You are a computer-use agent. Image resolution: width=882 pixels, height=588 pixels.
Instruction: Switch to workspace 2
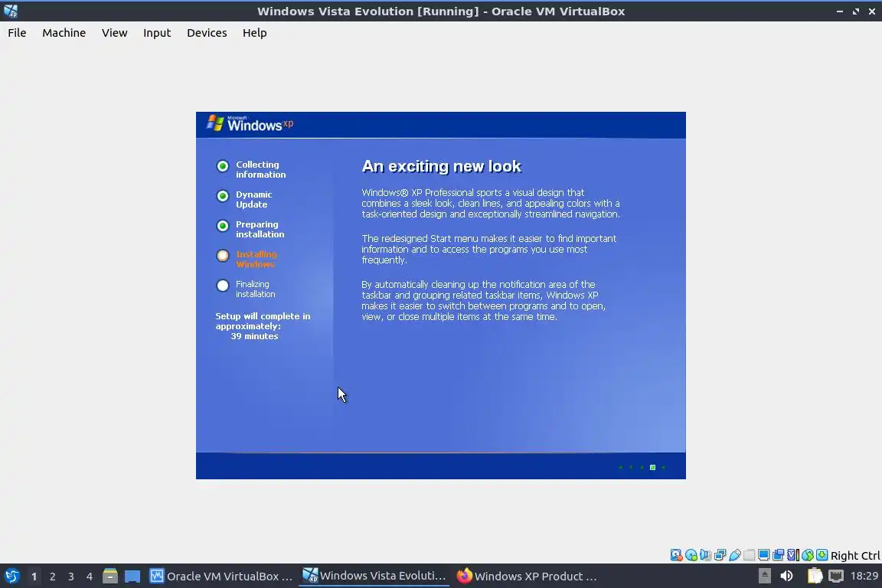click(x=52, y=577)
